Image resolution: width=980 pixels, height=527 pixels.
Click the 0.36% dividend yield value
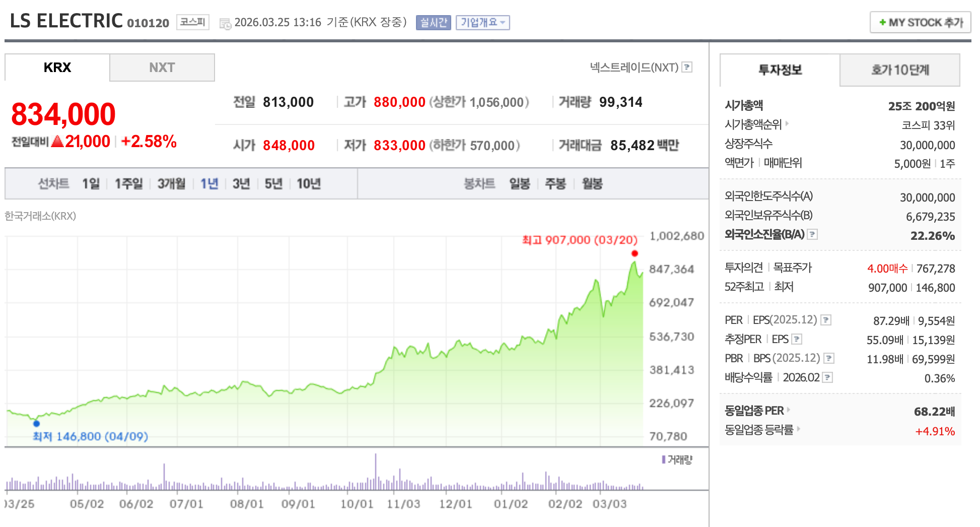[940, 378]
